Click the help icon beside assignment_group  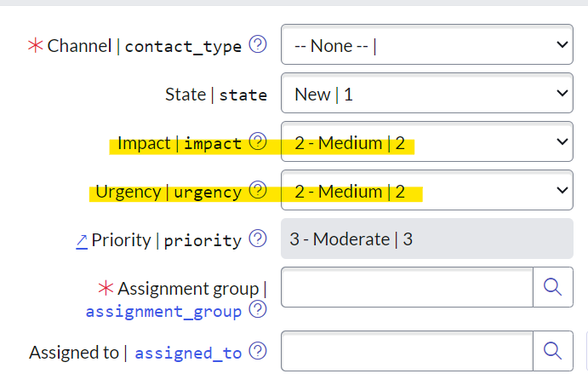(258, 311)
